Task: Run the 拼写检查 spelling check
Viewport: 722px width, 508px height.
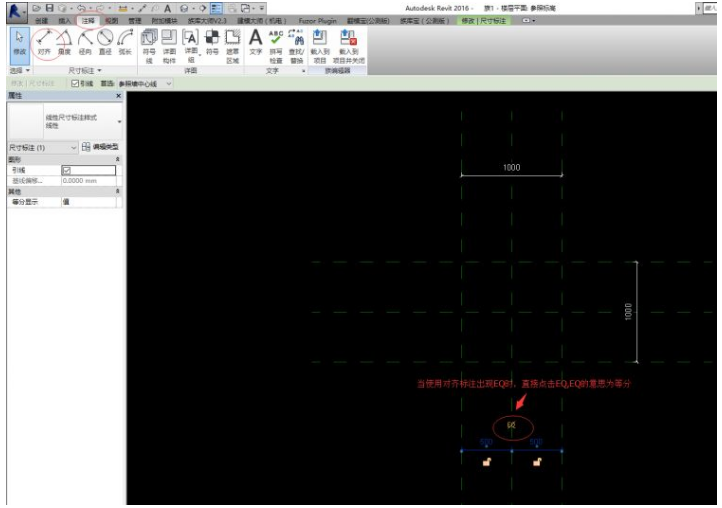Action: pos(275,42)
